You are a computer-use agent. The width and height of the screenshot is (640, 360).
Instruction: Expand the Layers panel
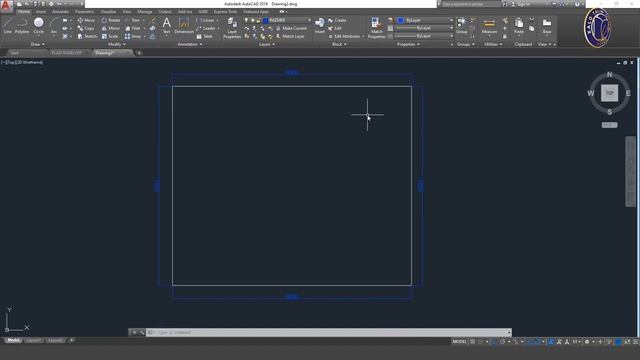point(267,44)
